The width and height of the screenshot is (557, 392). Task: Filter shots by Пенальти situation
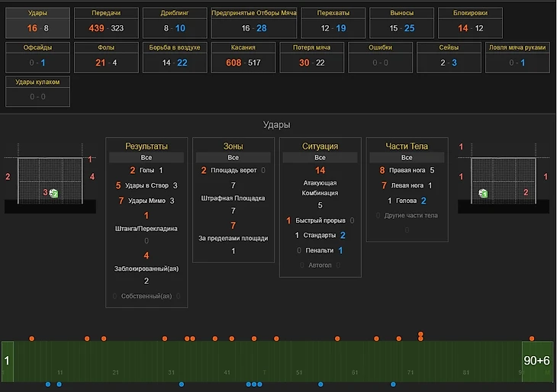click(320, 250)
